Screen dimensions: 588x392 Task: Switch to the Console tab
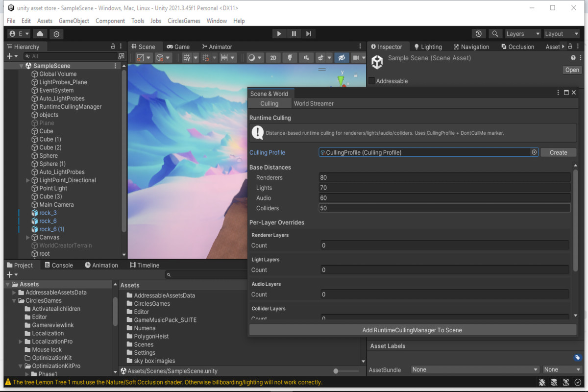[59, 265]
